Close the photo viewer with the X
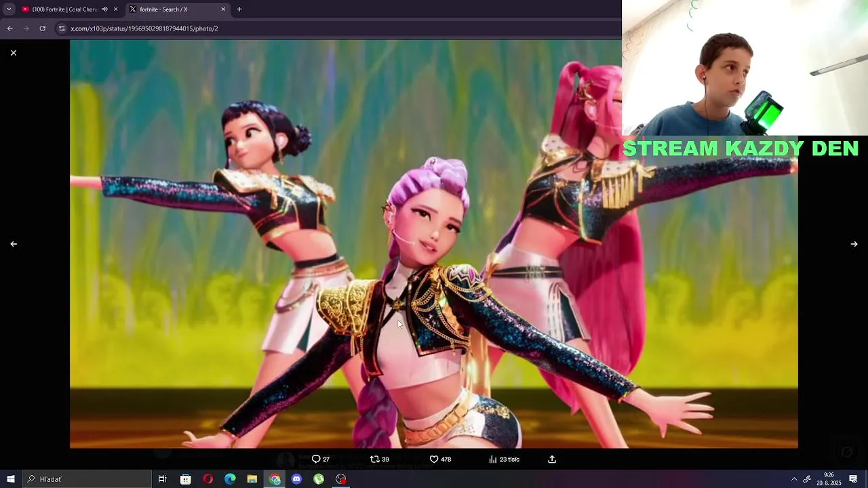Screen dimensions: 868x488 pos(14,53)
